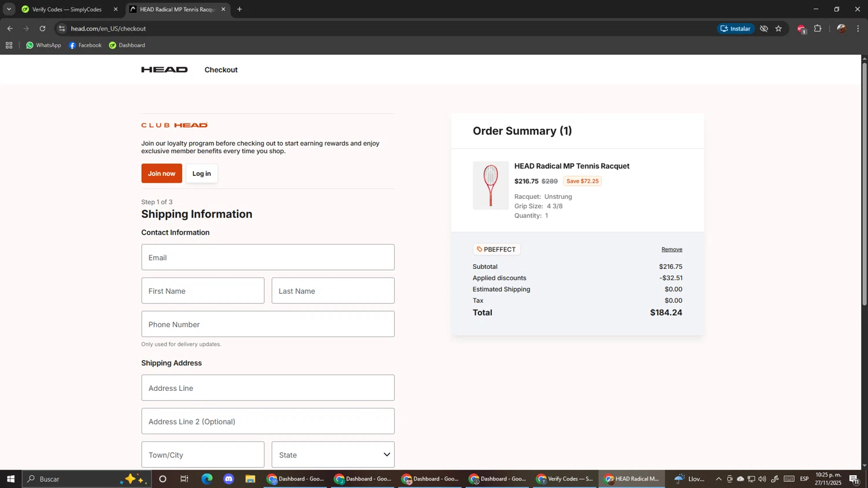Open the apps grid in bookmarks bar

9,45
